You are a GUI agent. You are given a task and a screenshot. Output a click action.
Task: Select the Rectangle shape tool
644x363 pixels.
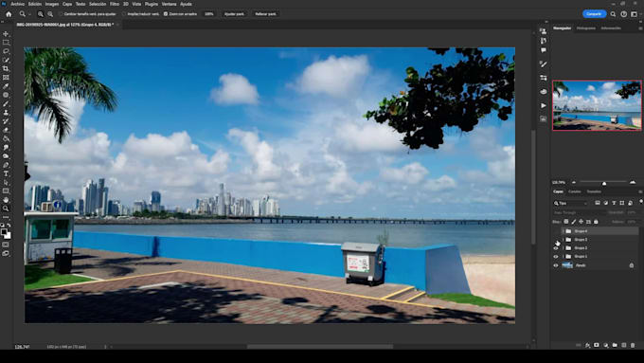(x=6, y=191)
